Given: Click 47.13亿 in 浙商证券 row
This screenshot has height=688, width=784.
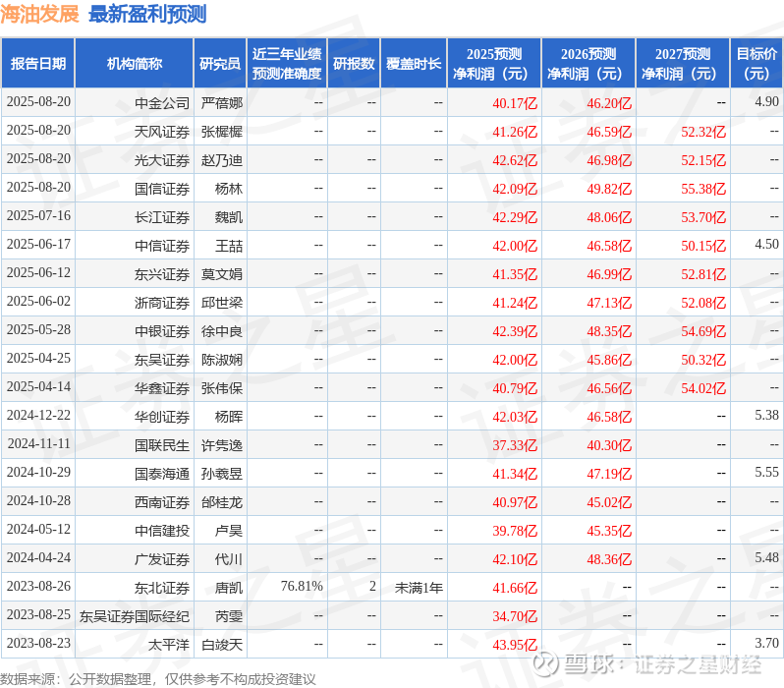Looking at the screenshot, I should [609, 303].
